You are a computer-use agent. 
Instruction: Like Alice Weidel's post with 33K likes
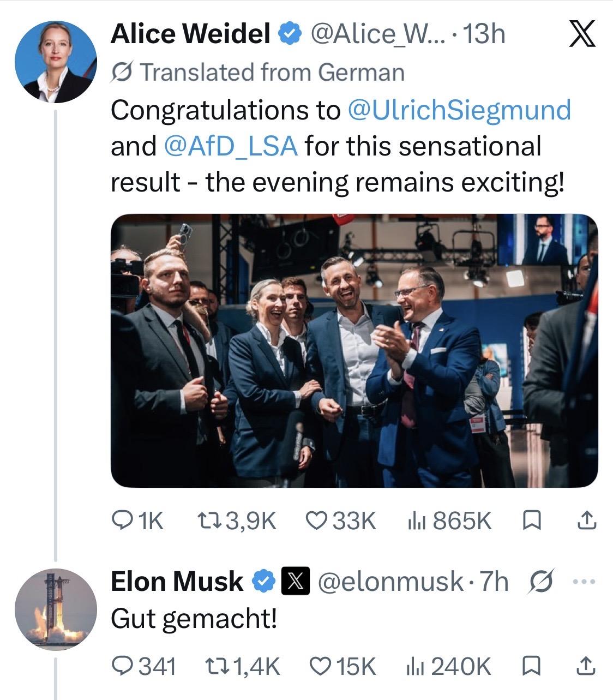341,520
